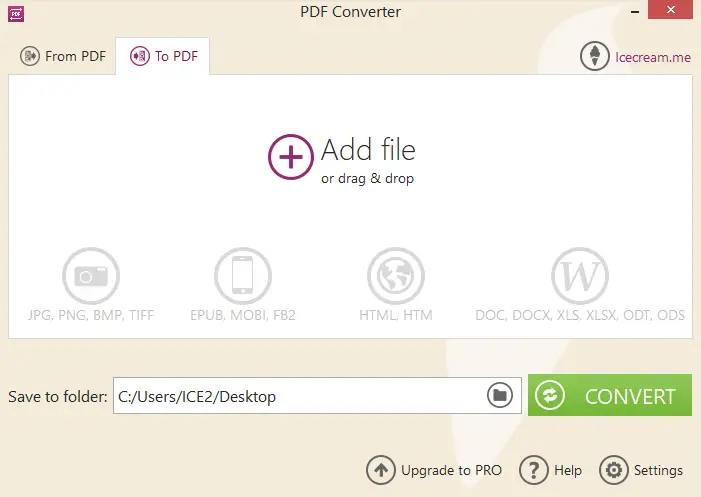Click the smartphone ebook formats icon
This screenshot has height=497, width=701.
pos(243,276)
